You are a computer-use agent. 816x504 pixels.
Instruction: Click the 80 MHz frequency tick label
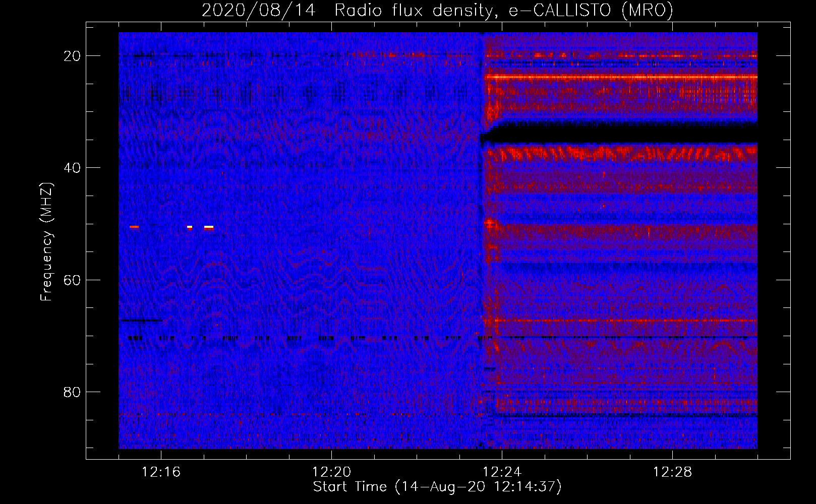(x=72, y=392)
